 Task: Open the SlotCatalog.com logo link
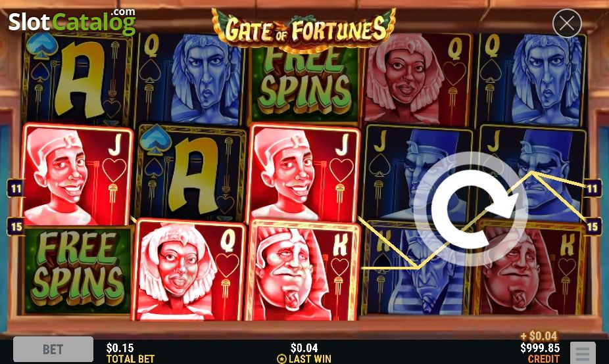[x=72, y=21]
